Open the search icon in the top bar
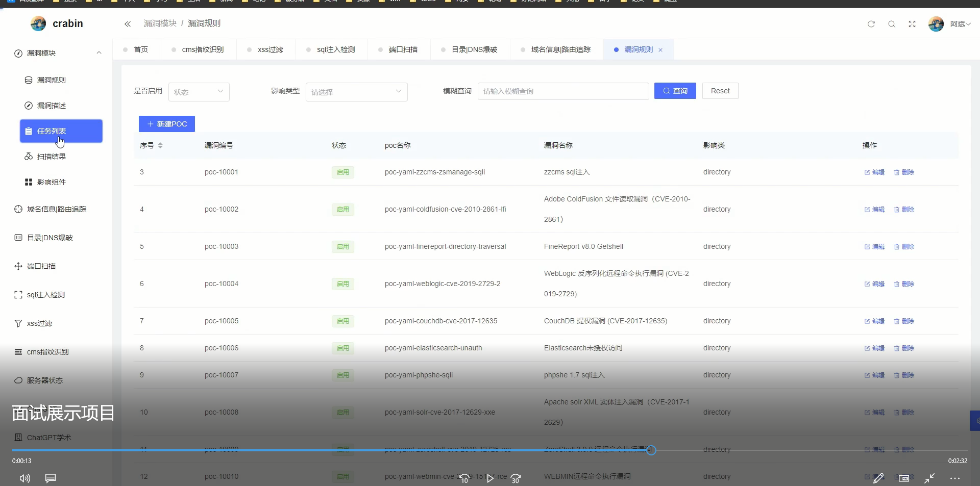This screenshot has width=980, height=486. tap(892, 24)
